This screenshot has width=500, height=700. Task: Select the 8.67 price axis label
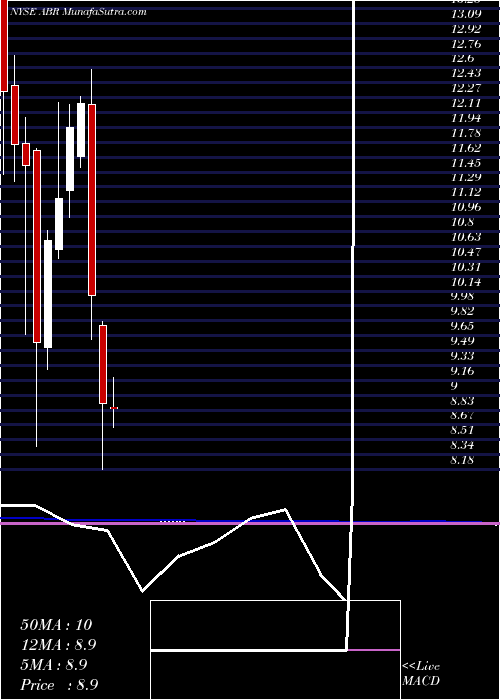click(462, 416)
